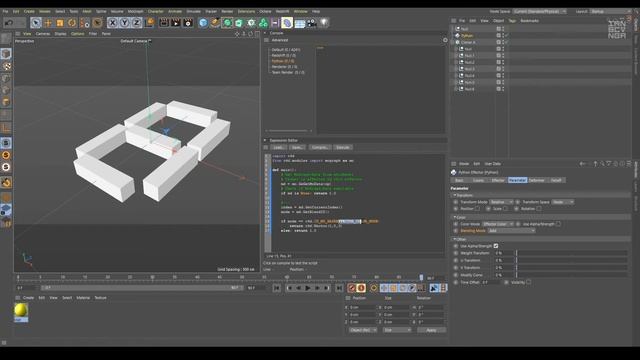Open the viewport Display menu
The height and width of the screenshot is (360, 640).
(60, 34)
